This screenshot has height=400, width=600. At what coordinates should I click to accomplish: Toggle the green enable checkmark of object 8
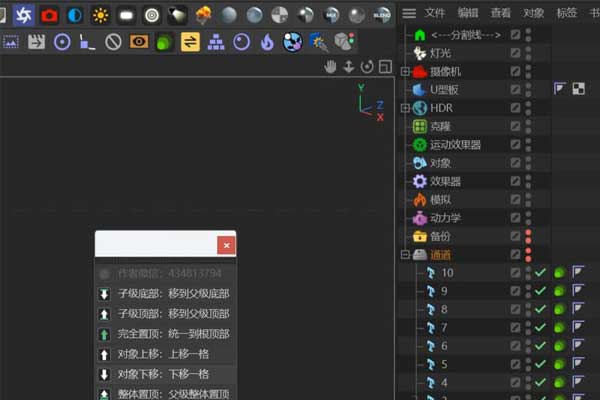[540, 309]
